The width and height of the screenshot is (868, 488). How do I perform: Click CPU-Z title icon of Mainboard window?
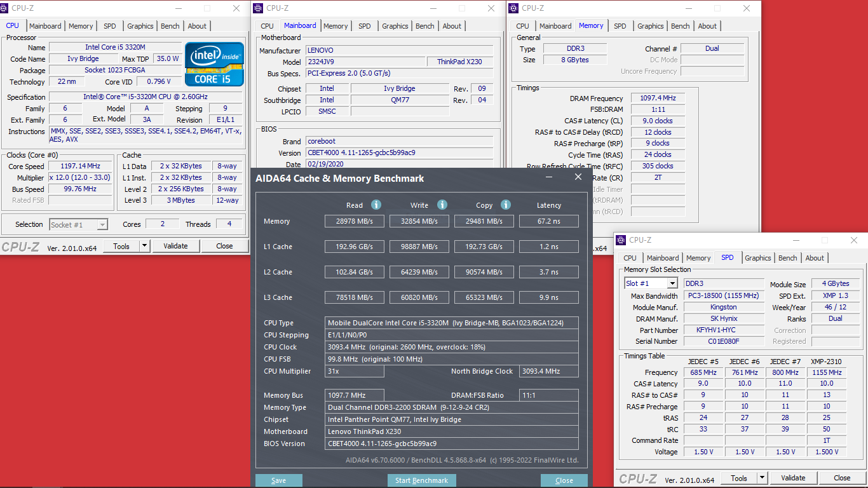[258, 8]
